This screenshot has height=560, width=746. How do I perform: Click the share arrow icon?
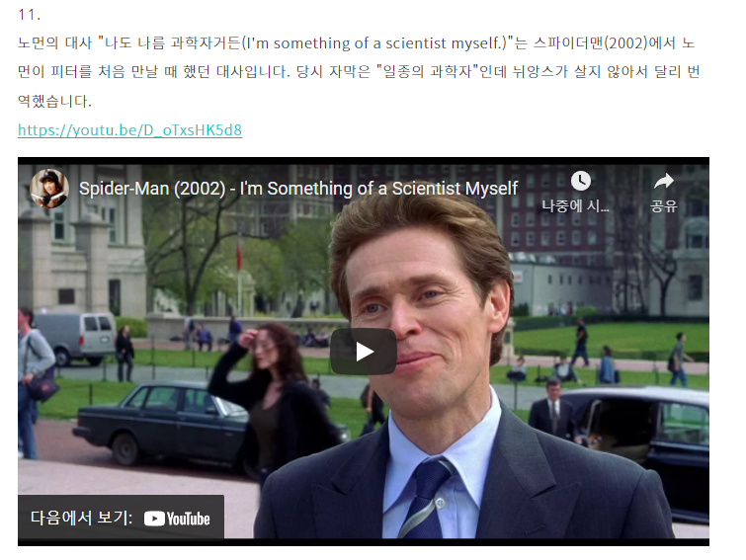[x=664, y=181]
